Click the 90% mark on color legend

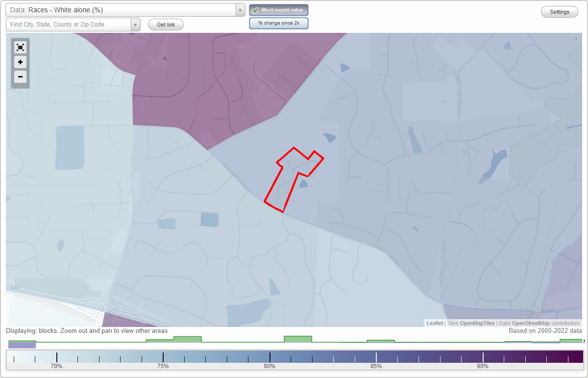tap(483, 366)
